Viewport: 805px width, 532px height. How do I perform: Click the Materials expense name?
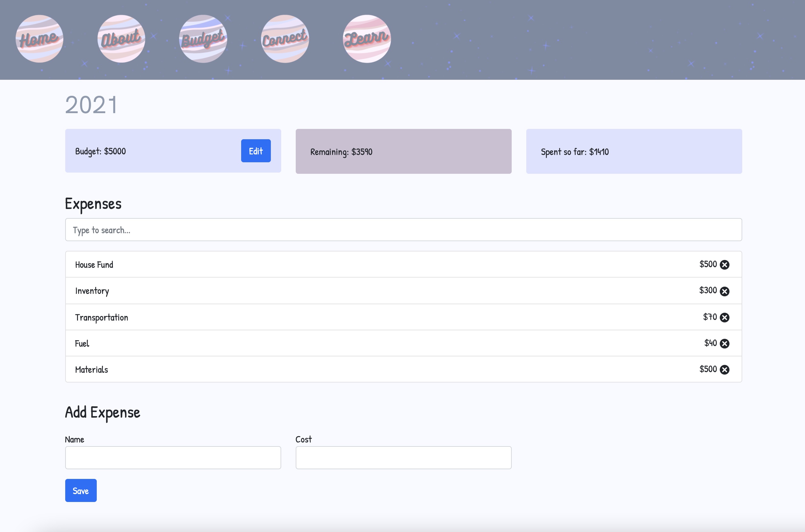pos(92,369)
